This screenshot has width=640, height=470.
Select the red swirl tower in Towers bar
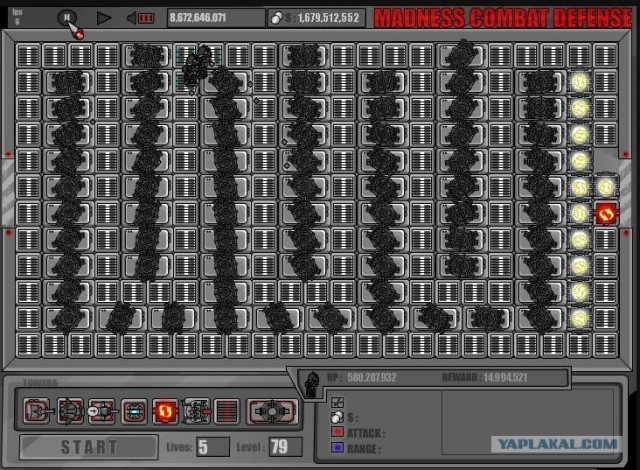point(165,411)
